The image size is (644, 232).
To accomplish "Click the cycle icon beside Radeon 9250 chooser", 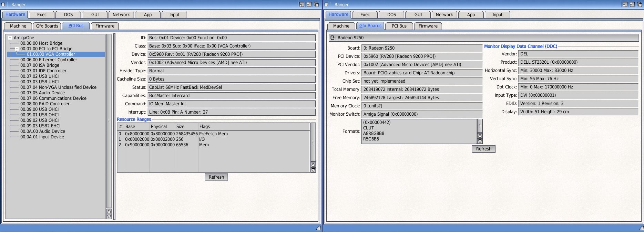I will 332,38.
